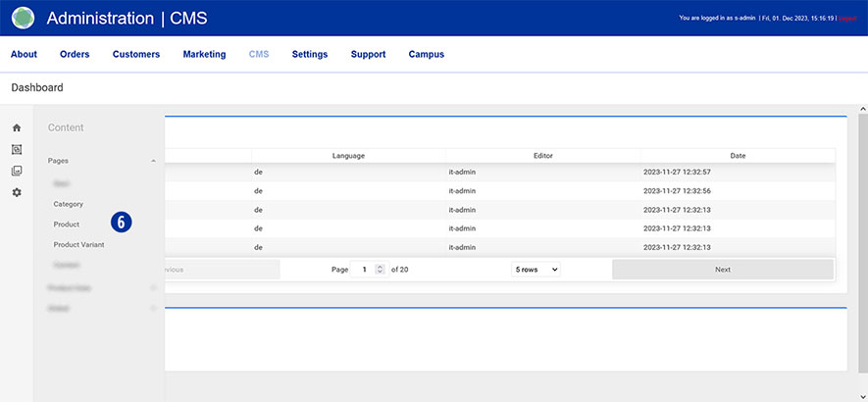Open the 5 rows page-size dropdown
The image size is (868, 402).
click(536, 270)
